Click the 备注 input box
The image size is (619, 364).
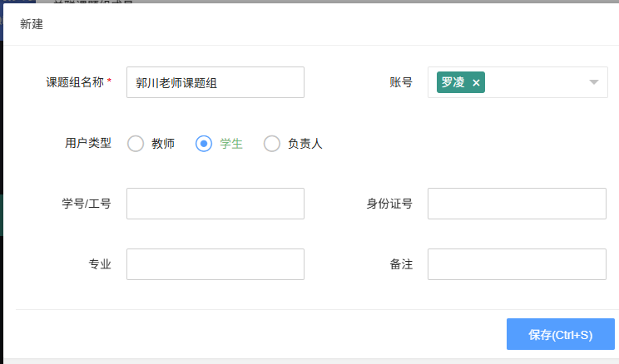517,264
